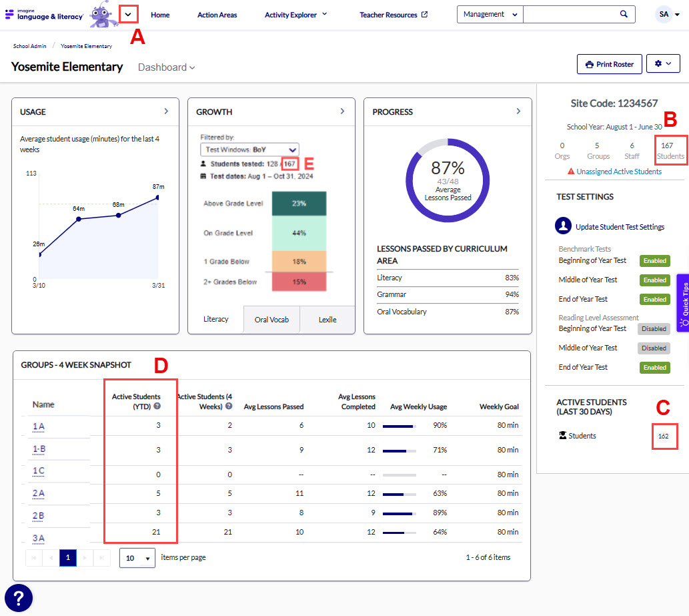Switch to the Oral Vocab tab
Screen dimensions: 689x616
[x=271, y=320]
